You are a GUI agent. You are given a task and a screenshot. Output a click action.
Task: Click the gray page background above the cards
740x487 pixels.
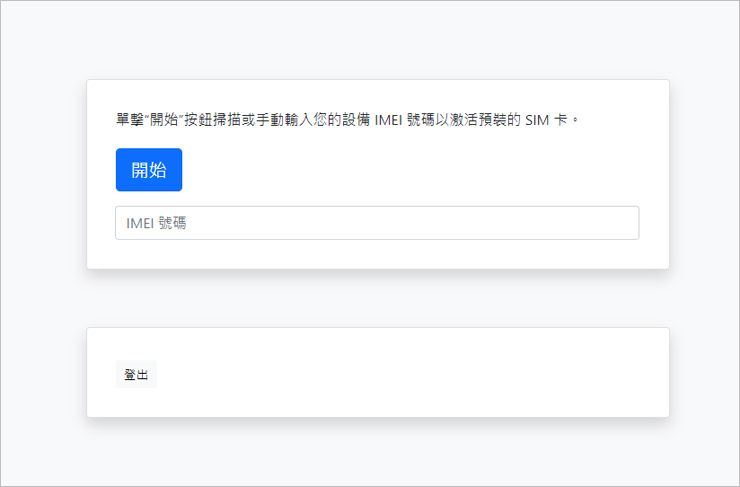pyautogui.click(x=370, y=40)
